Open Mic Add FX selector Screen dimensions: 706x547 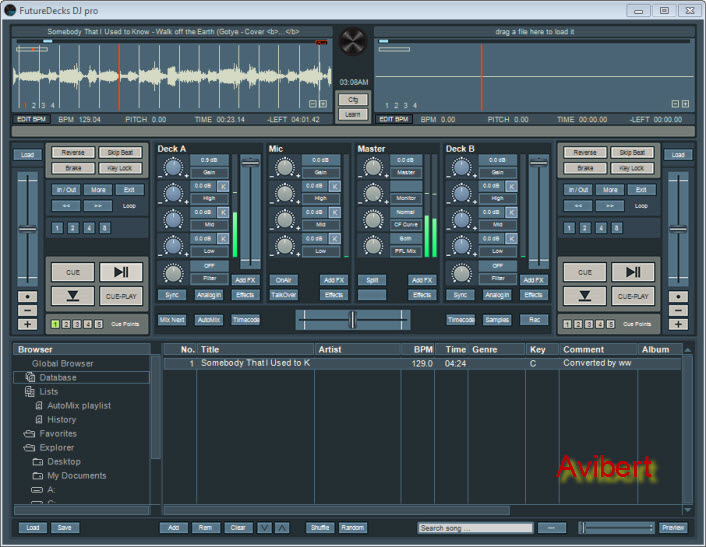coord(334,280)
